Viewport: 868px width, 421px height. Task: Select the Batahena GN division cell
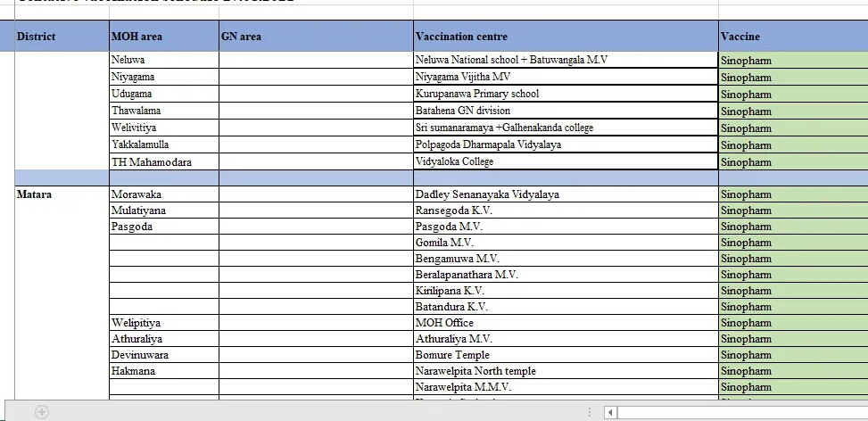pos(566,111)
